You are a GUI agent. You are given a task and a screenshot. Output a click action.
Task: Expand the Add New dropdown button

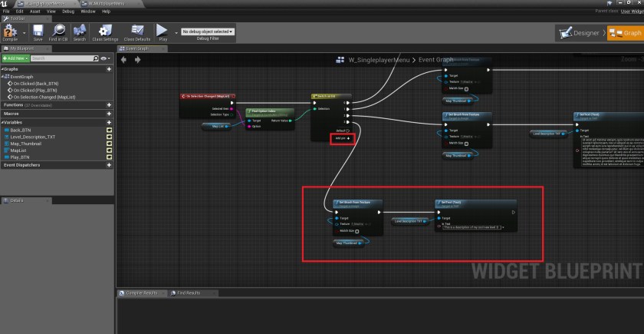15,58
